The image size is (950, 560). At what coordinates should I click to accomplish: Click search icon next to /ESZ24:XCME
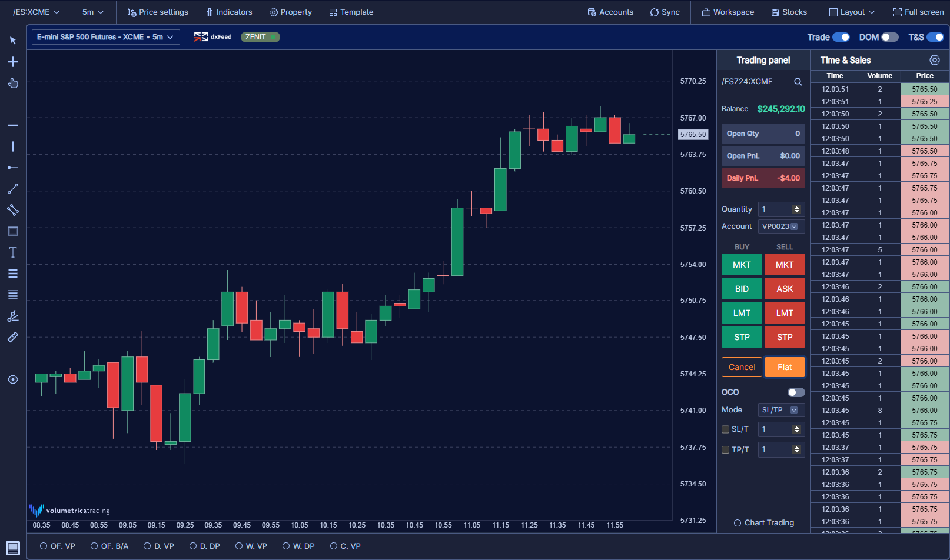click(798, 82)
